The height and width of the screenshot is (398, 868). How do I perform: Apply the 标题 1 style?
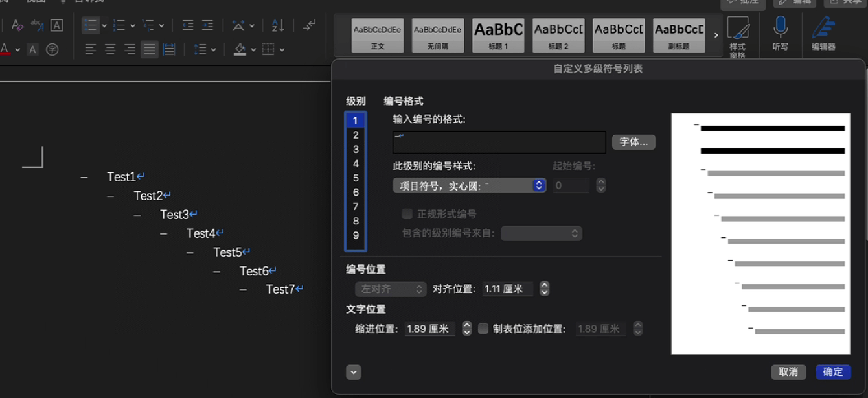tap(498, 35)
